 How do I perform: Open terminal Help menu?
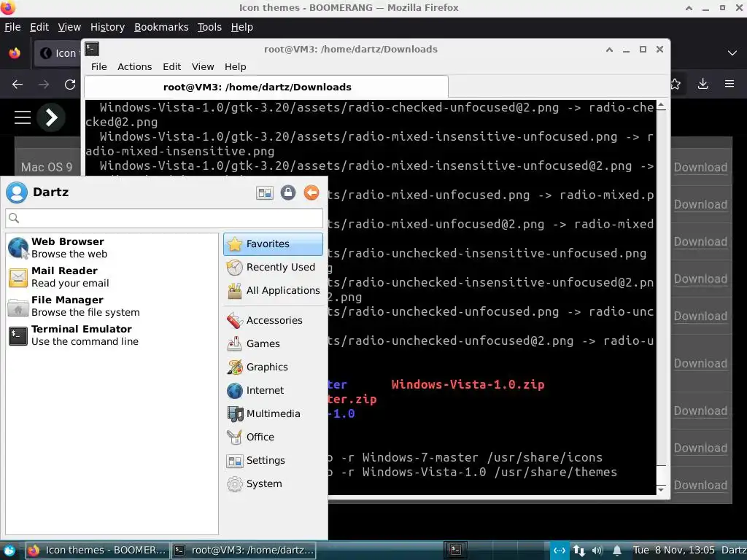[x=236, y=66]
